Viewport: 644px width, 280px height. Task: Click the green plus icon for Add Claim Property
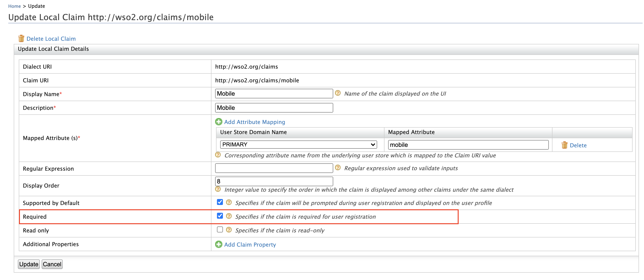click(x=219, y=244)
